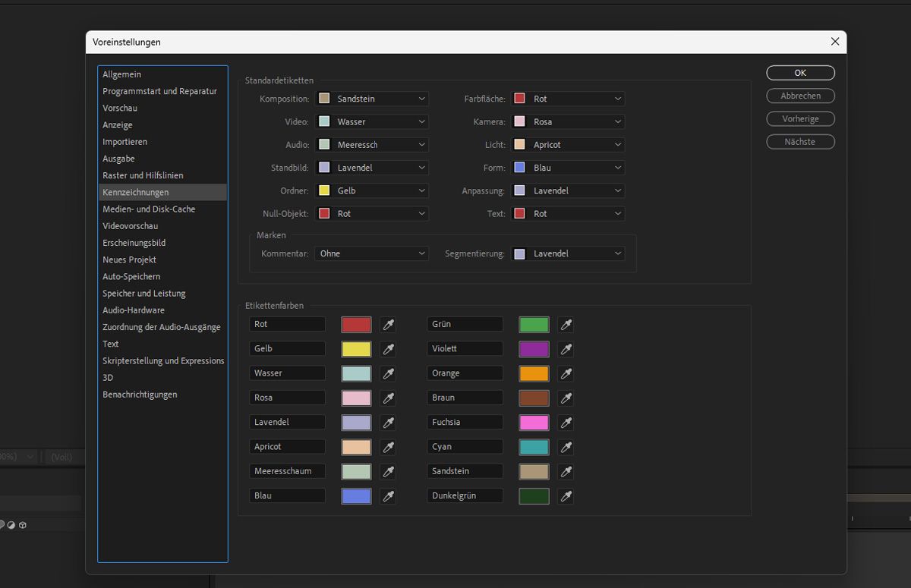
Task: Use the Blau label eyedropper
Action: point(388,496)
